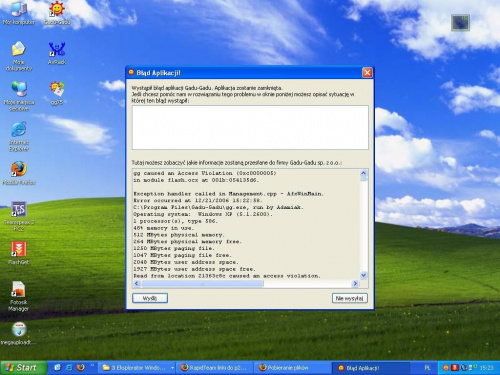The width and height of the screenshot is (500, 375).
Task: Open Firefox from the quick launch bar
Action: click(81, 367)
